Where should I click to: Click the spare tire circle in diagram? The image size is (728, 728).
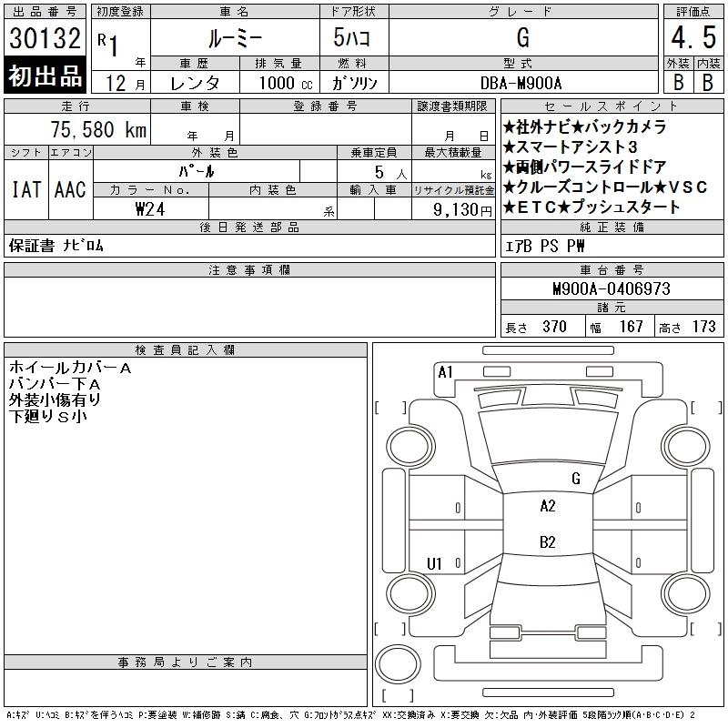(398, 664)
